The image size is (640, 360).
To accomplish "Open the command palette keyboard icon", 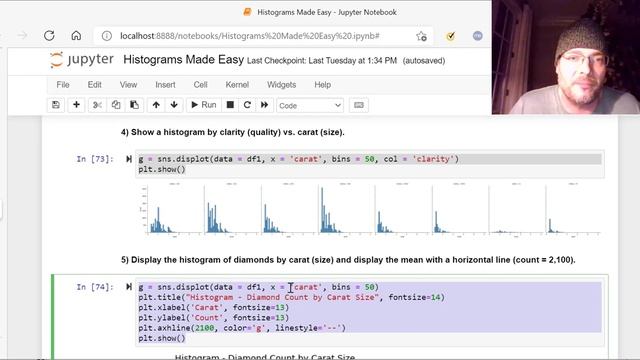I will click(x=359, y=105).
